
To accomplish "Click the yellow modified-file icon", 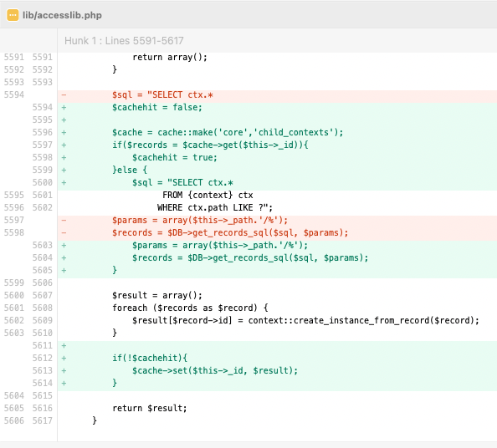I will tap(13, 15).
